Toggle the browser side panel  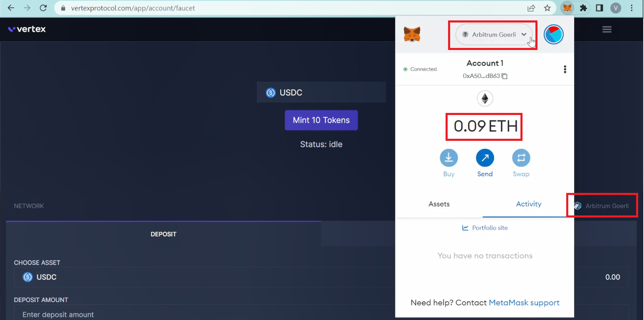[x=599, y=8]
